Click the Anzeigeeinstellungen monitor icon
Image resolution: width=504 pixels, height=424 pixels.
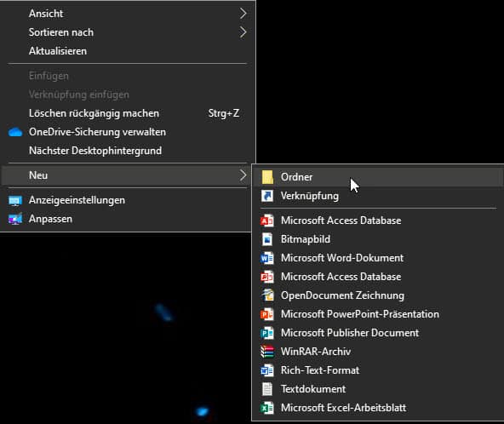pyautogui.click(x=15, y=200)
